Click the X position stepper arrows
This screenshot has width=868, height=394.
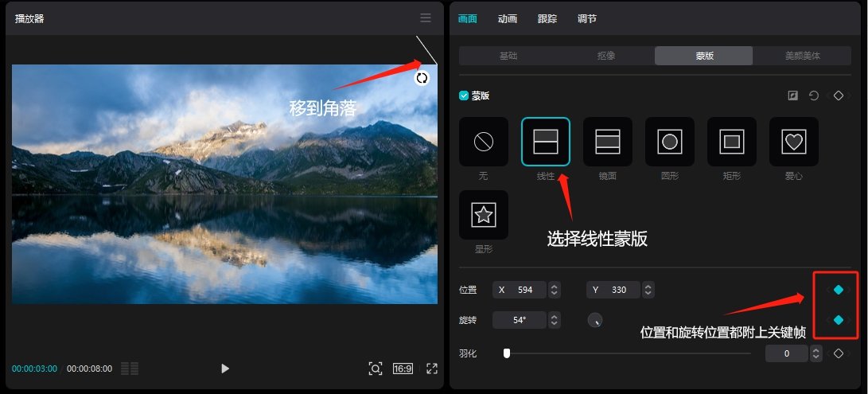554,290
